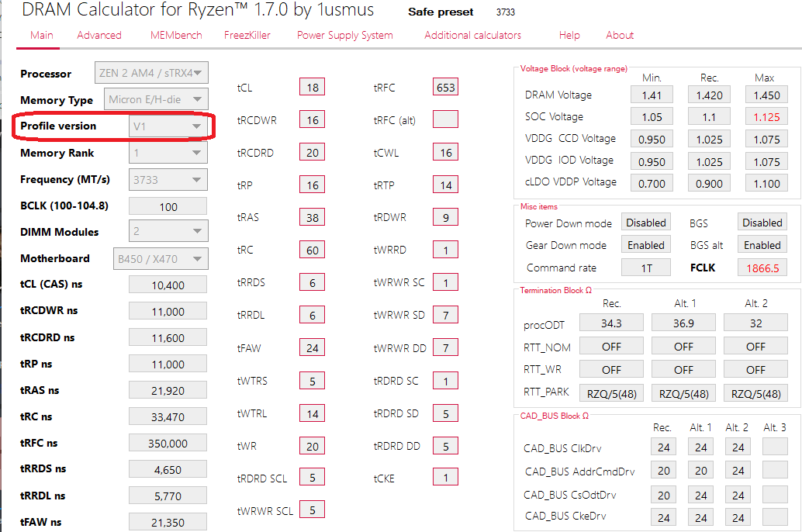Click the tRCDRD timing value 20
802x532 pixels.
[x=312, y=153]
